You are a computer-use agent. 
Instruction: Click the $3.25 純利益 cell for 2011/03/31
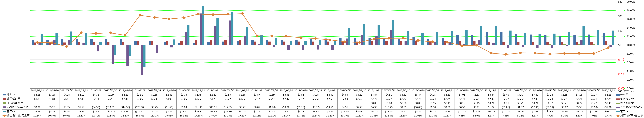[x=37, y=95]
